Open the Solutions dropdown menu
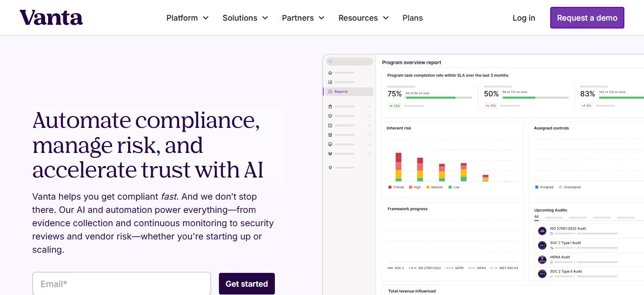 [245, 18]
